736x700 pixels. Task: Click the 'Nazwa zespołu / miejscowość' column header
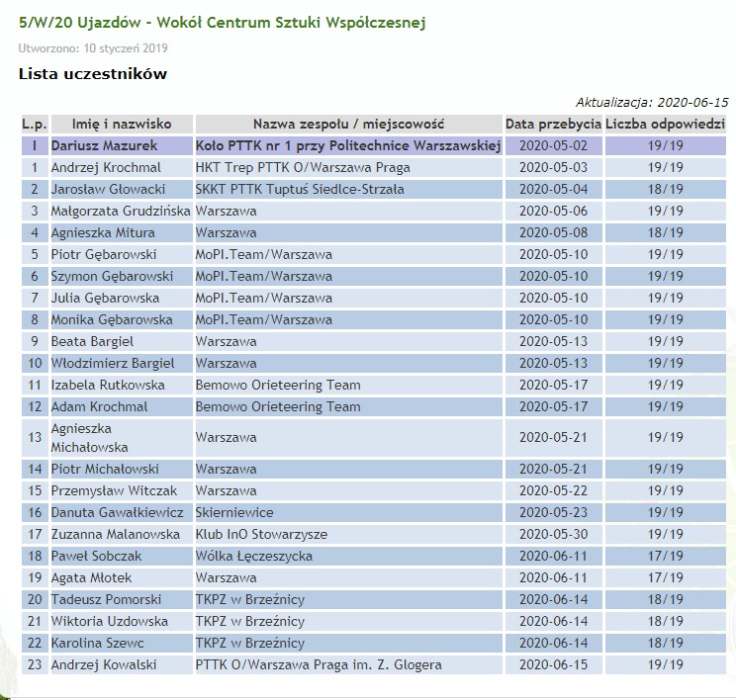click(x=349, y=124)
